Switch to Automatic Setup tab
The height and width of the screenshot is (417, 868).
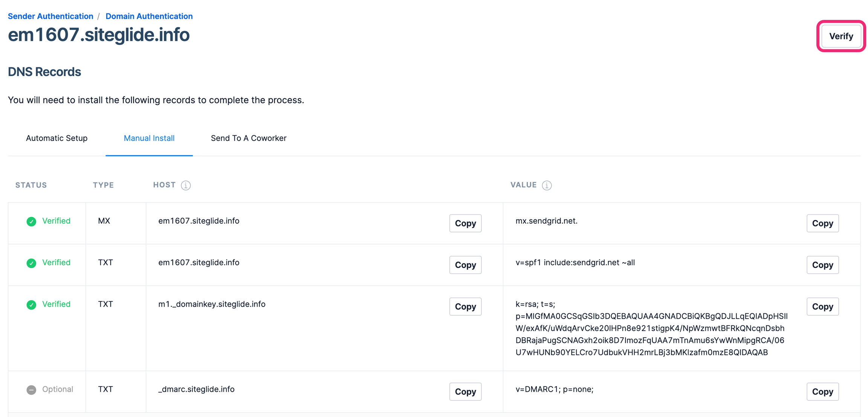point(57,138)
